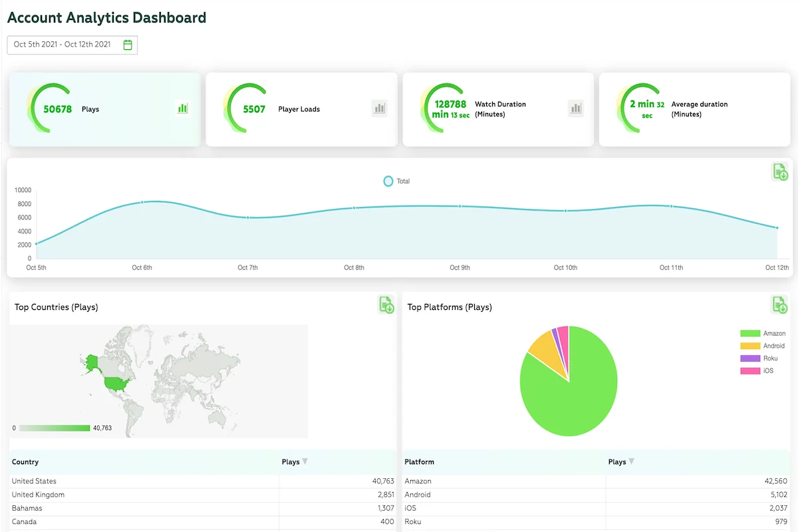Click the Oct 6th data point on chart
The image size is (798, 532).
(x=142, y=202)
